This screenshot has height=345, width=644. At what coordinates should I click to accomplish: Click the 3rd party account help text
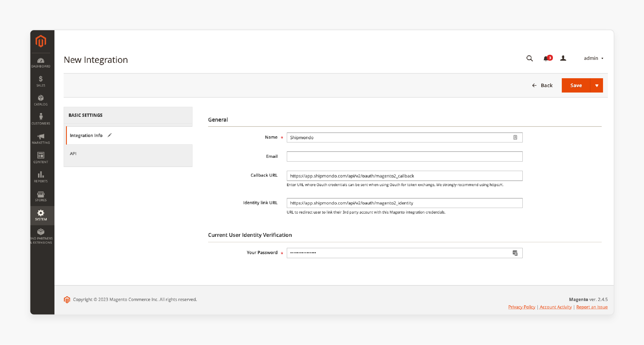[366, 212]
